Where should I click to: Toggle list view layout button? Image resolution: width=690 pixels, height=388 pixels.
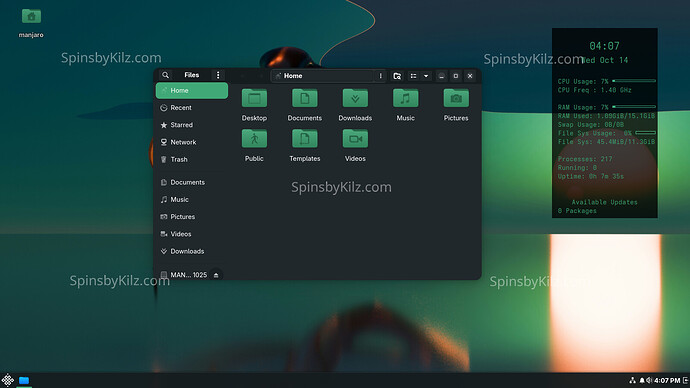(413, 76)
